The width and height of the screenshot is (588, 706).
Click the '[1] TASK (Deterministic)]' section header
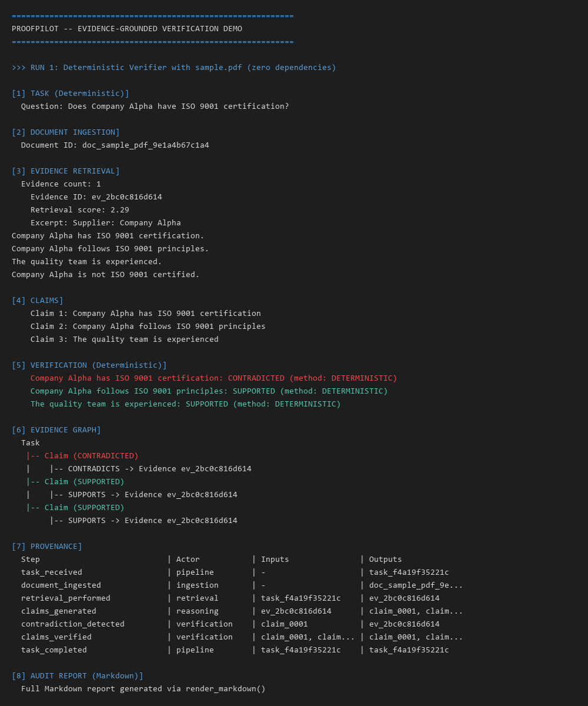tap(71, 93)
